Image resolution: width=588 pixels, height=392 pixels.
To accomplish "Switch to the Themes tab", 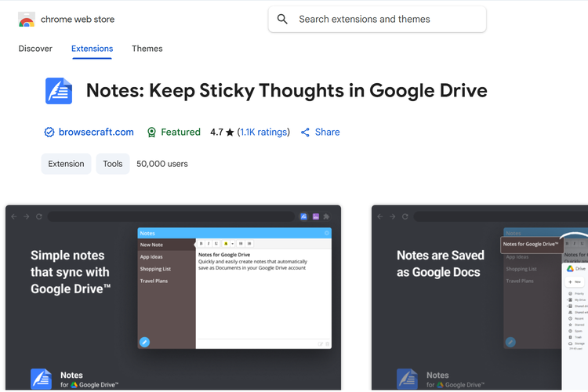I will point(147,49).
